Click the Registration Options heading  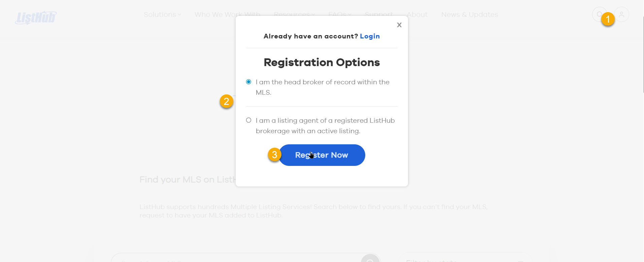(x=321, y=62)
